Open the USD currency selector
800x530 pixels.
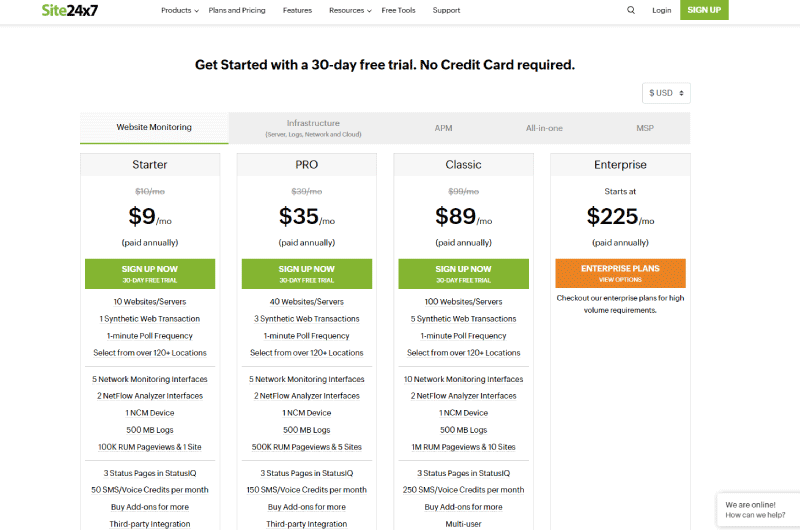666,93
